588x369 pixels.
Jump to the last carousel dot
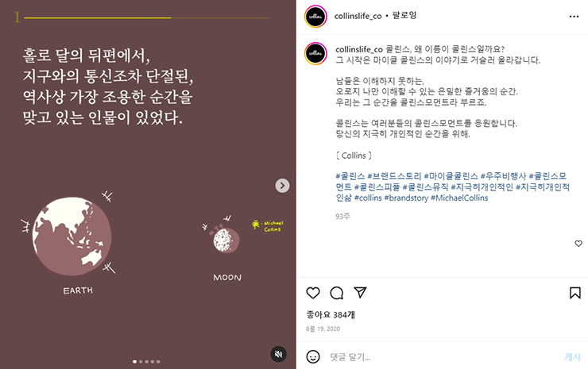pyautogui.click(x=158, y=362)
